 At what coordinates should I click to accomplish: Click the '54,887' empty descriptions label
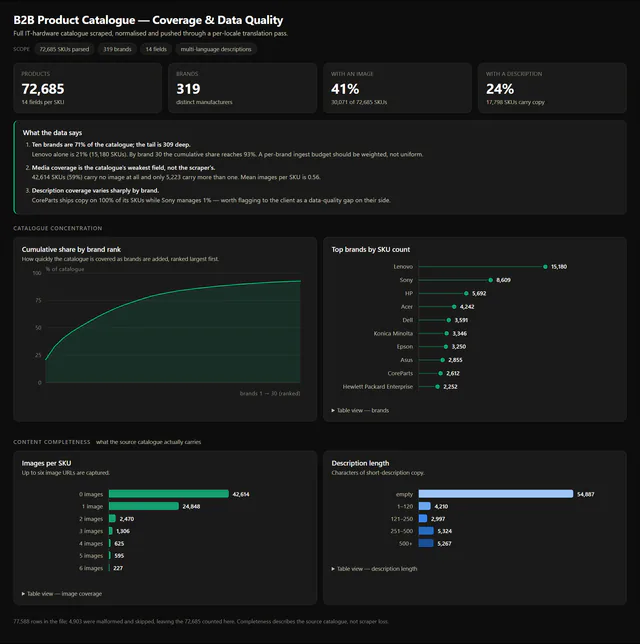click(586, 494)
